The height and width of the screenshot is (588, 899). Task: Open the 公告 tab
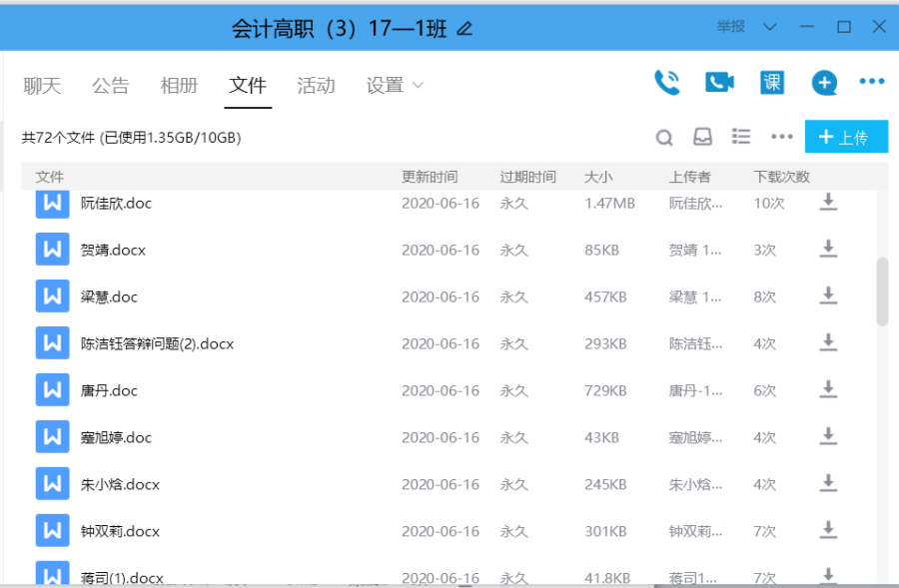(111, 86)
